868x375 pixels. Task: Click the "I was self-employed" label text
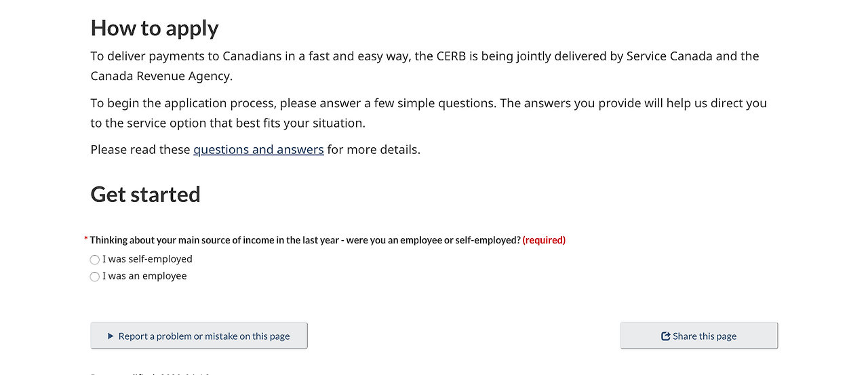[x=147, y=259]
